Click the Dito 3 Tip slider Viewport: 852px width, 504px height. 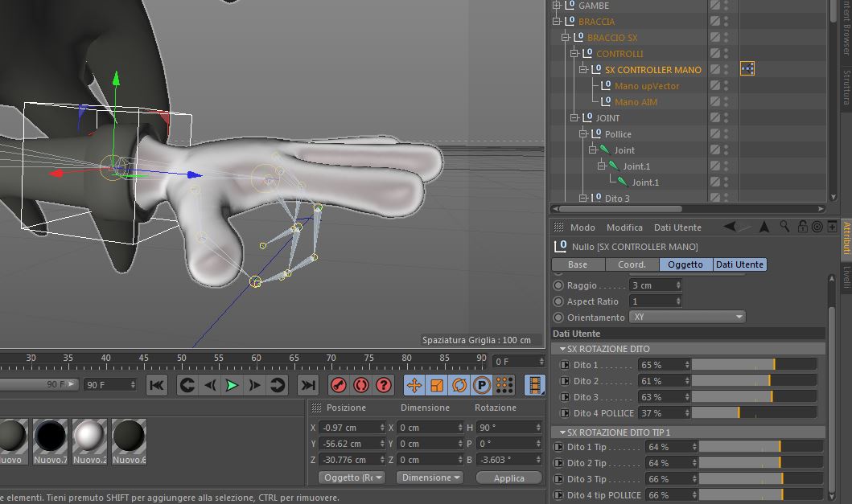tap(761, 479)
